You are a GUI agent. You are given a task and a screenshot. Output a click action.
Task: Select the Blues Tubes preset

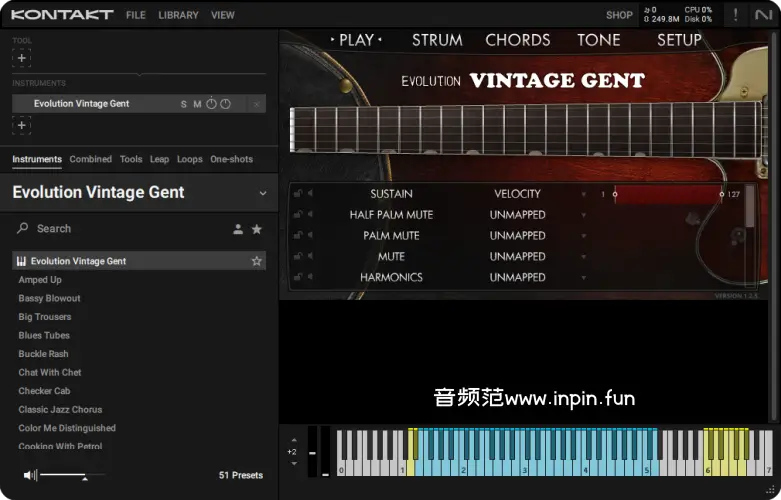[x=44, y=335]
